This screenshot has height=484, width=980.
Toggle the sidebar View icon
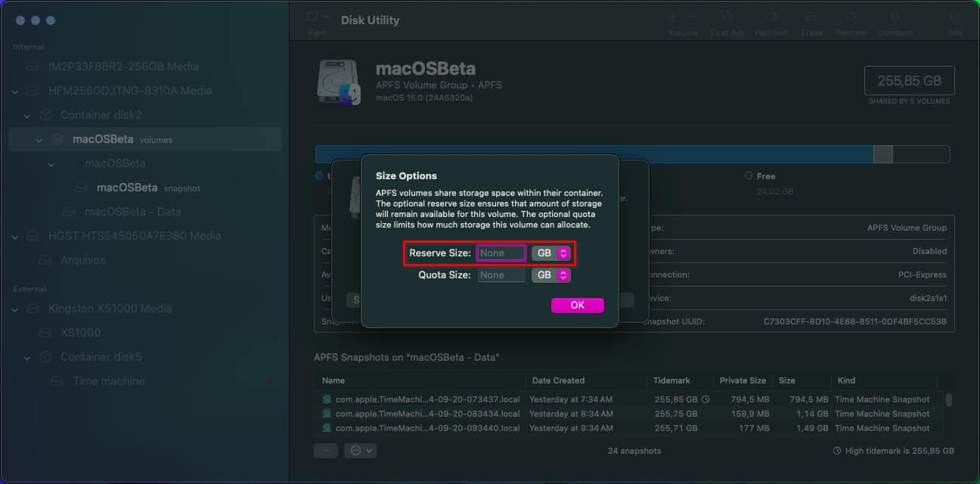[x=312, y=17]
